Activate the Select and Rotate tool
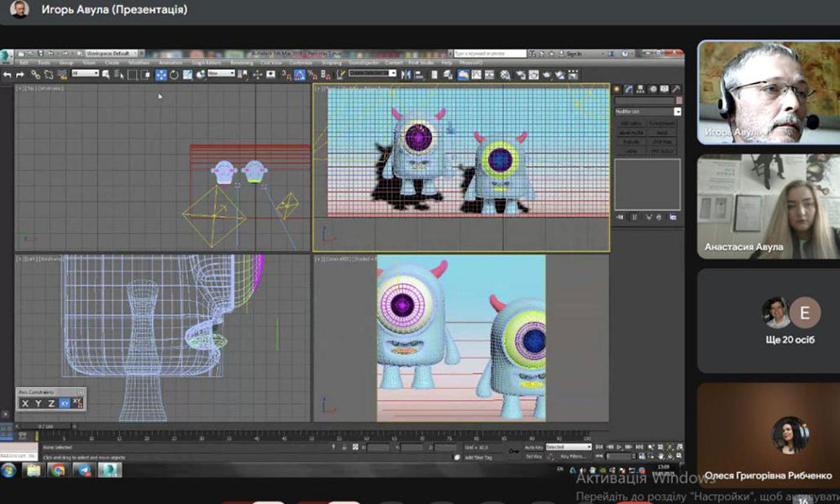This screenshot has width=840, height=504. [x=174, y=75]
